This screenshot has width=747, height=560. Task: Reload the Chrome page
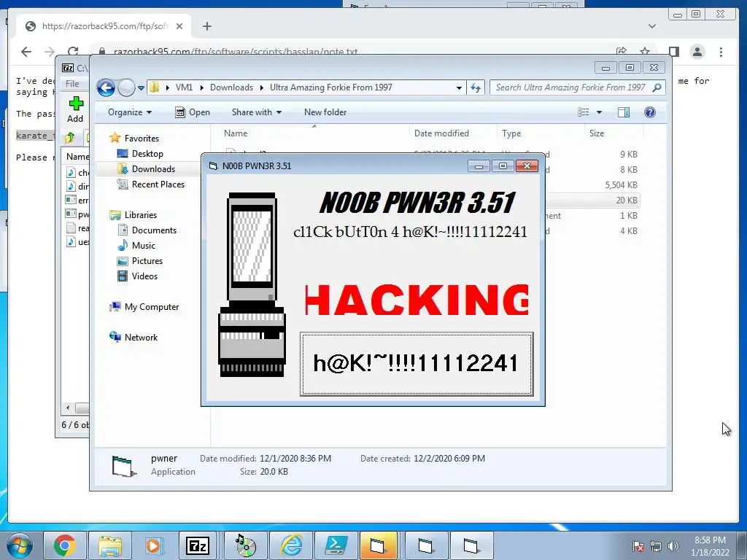coord(73,52)
